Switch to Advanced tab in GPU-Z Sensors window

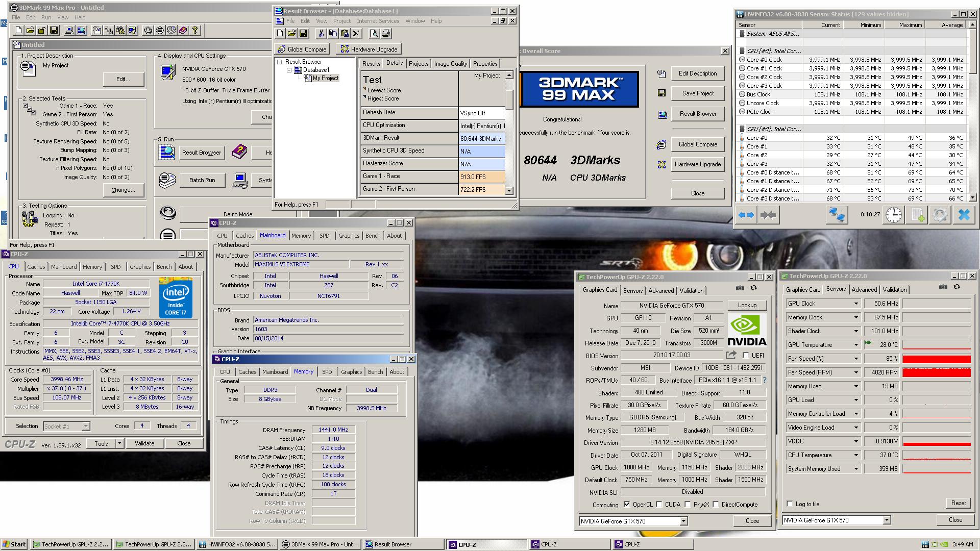pos(864,289)
